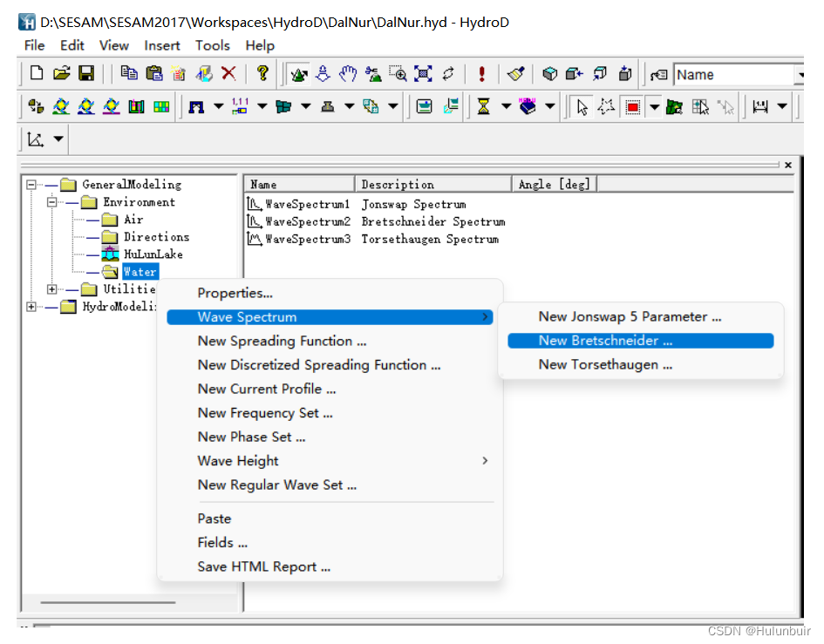Collapse the Environment tree node
The height and width of the screenshot is (644, 824).
click(52, 201)
